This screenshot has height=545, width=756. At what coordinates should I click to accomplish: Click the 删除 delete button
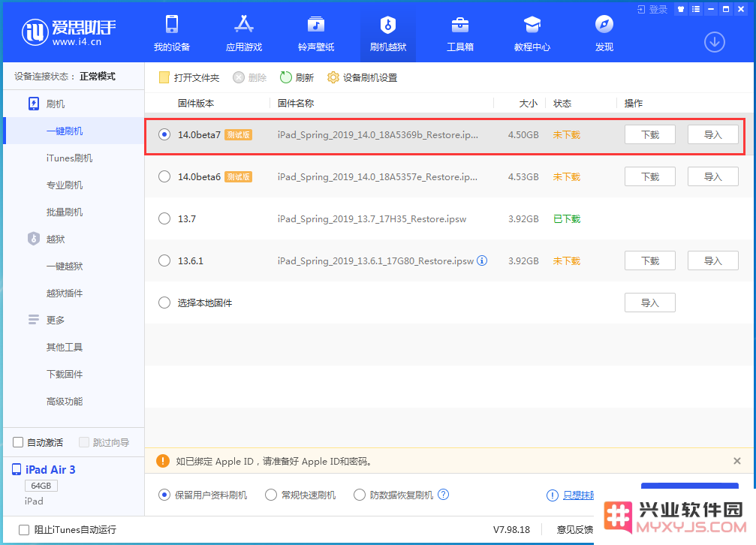(x=250, y=77)
